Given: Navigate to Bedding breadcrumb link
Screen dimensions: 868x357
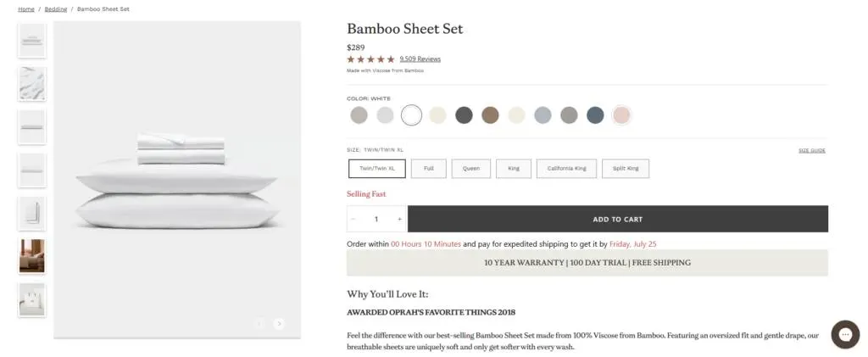Looking at the screenshot, I should click(x=56, y=8).
